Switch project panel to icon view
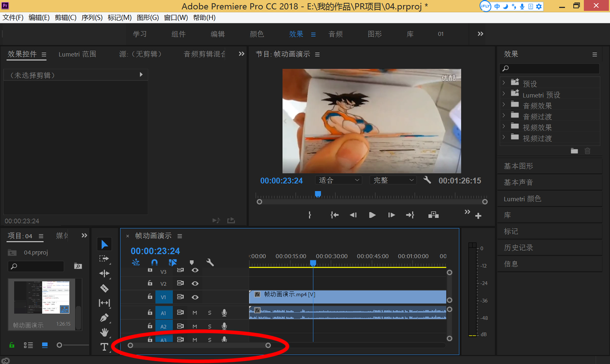The image size is (610, 364). pos(45,345)
